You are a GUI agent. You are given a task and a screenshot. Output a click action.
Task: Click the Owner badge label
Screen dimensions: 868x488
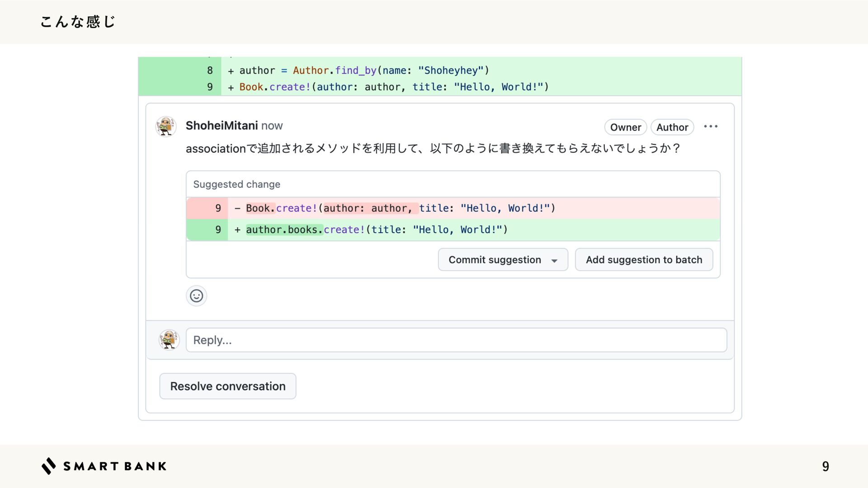(x=625, y=127)
